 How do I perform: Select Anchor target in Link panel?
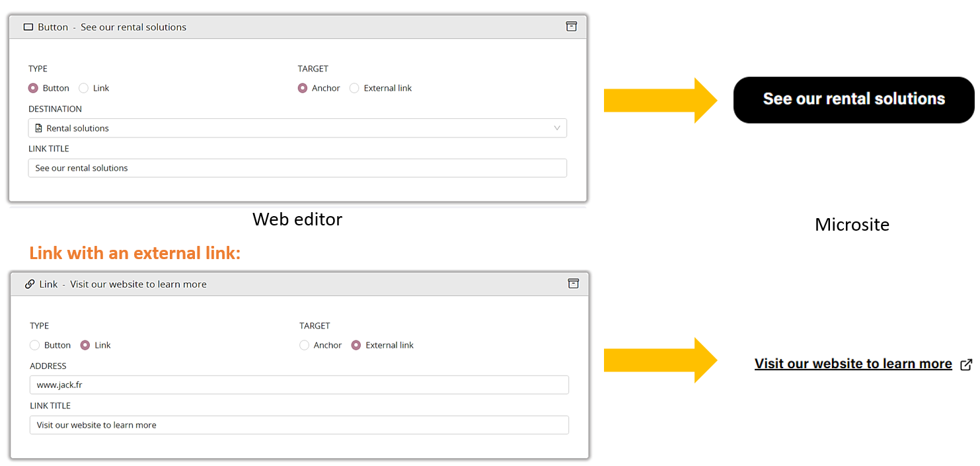tap(305, 345)
